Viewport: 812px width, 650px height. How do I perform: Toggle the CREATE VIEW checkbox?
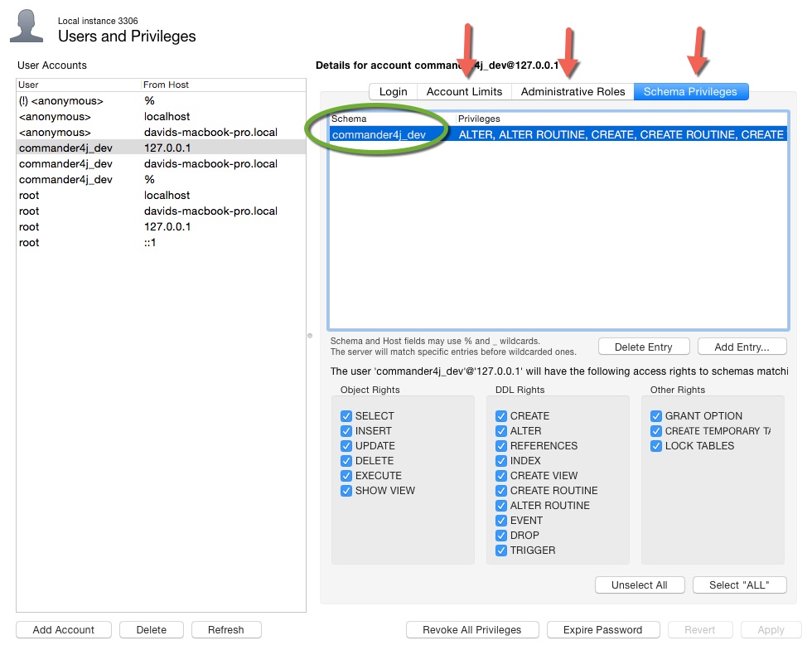[502, 476]
